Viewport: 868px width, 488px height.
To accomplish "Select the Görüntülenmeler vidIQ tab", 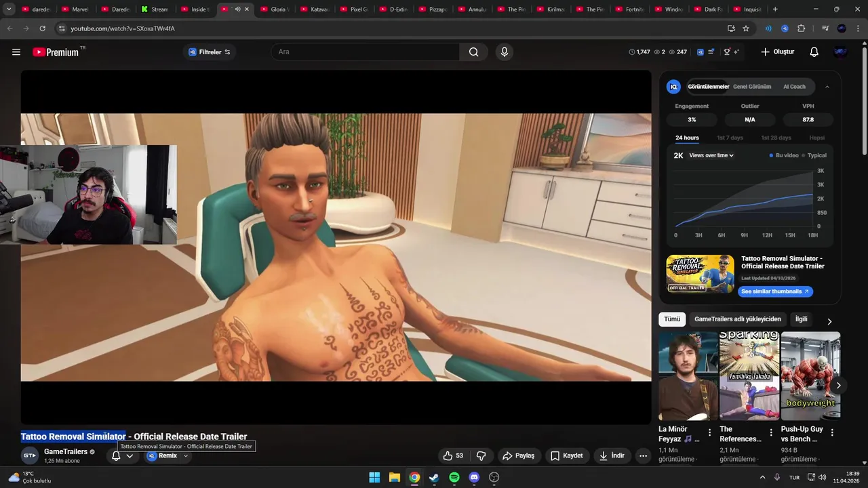I will 709,87.
